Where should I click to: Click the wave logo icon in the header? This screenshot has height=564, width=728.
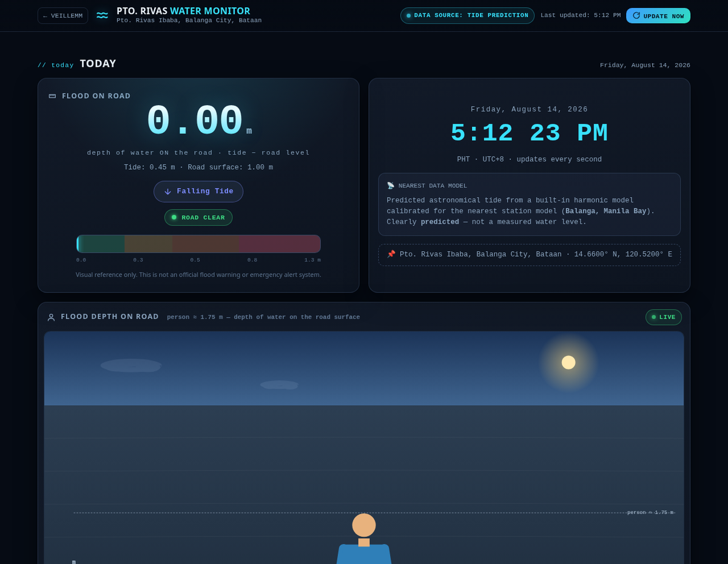point(102,15)
